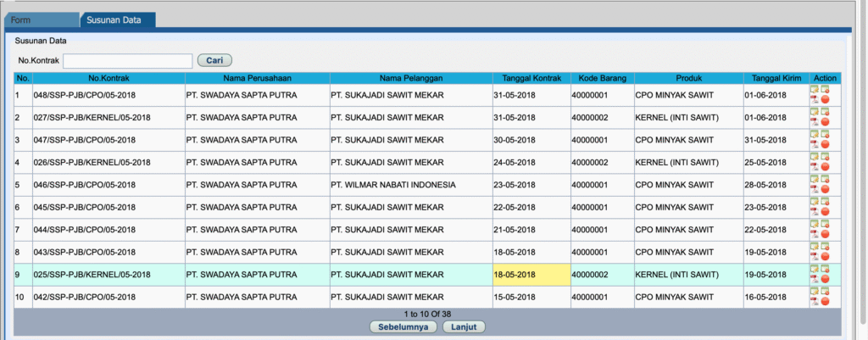Delete row 048/SSP-PJB/CPO/05-2018 with table-x icon

pos(825,89)
